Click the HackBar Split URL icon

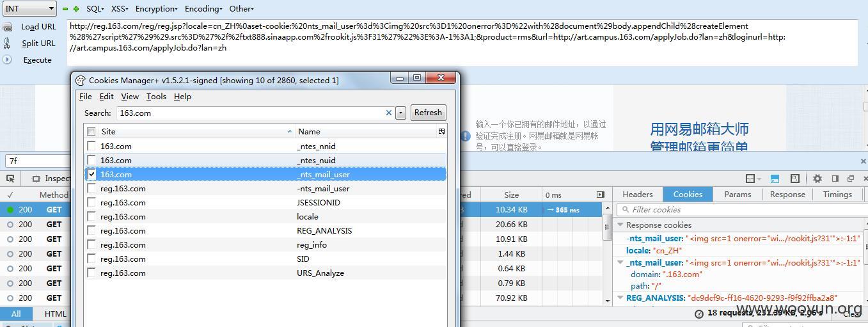click(7, 43)
